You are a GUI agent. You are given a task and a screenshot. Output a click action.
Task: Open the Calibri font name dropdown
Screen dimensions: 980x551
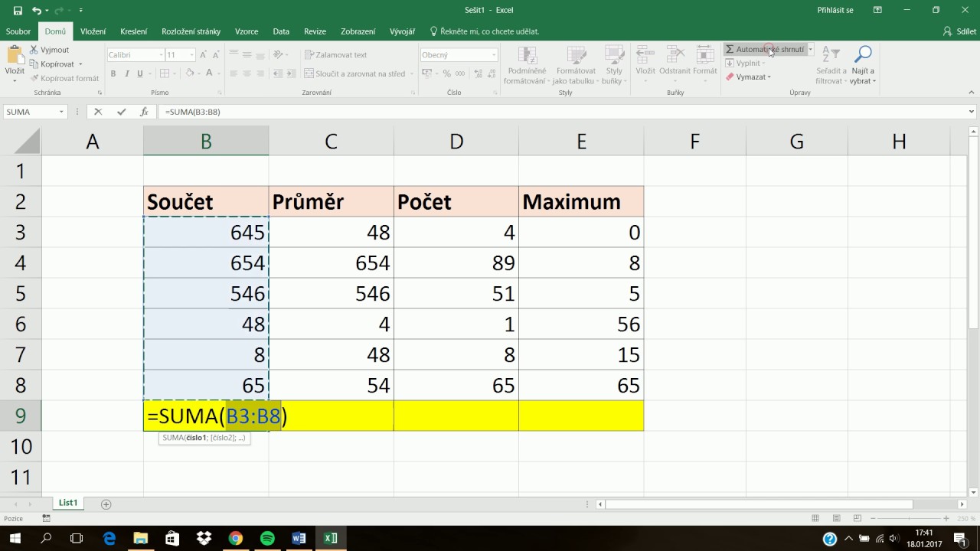161,55
